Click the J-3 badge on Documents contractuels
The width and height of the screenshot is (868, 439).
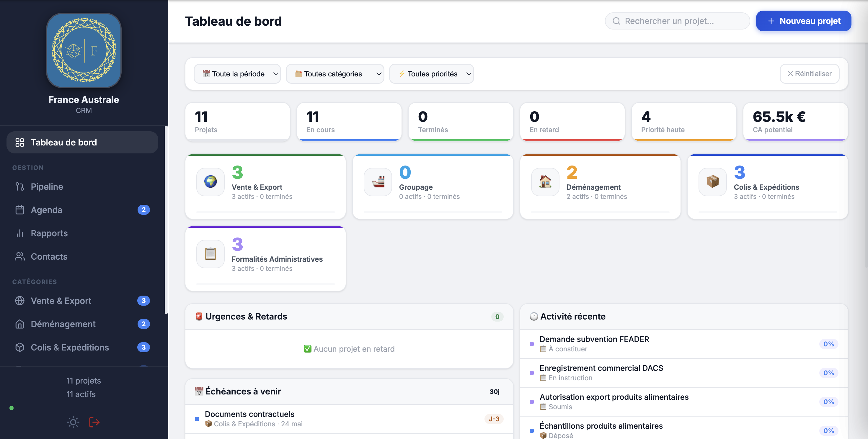[x=494, y=419]
